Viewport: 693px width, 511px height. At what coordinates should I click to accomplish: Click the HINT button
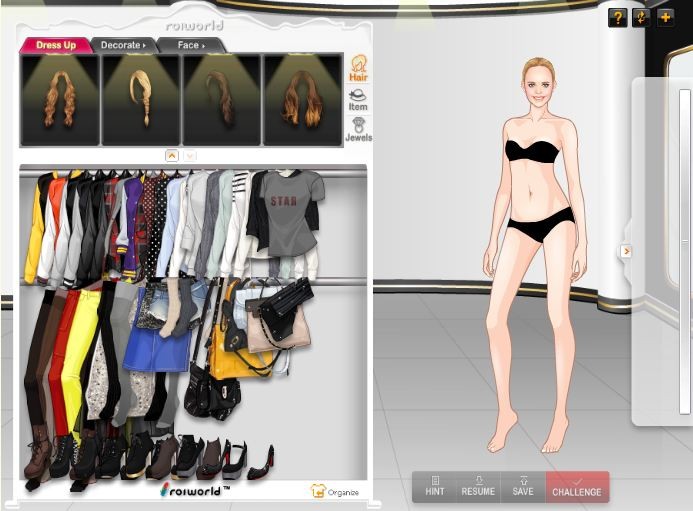click(x=434, y=487)
